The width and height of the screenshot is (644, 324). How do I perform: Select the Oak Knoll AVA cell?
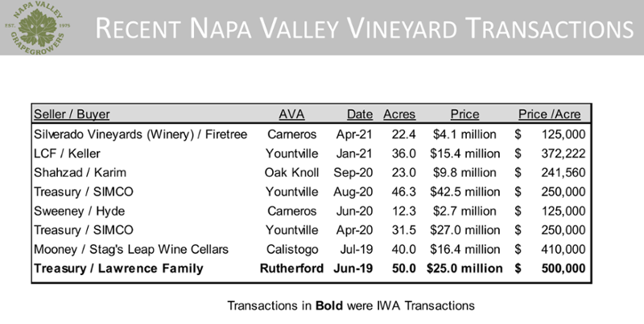[x=291, y=173]
